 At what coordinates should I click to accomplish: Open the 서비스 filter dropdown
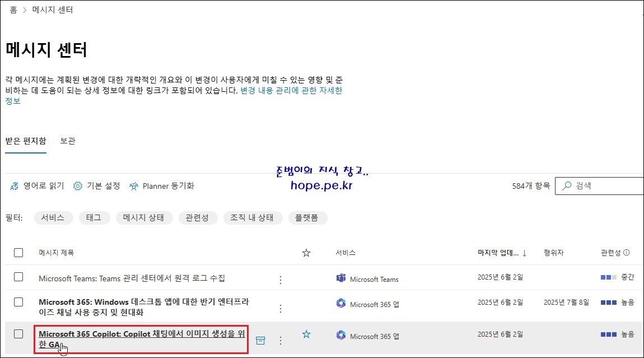53,218
